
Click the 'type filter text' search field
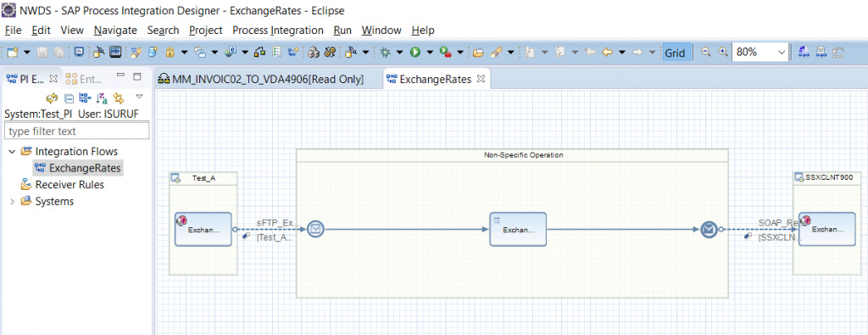tap(77, 131)
